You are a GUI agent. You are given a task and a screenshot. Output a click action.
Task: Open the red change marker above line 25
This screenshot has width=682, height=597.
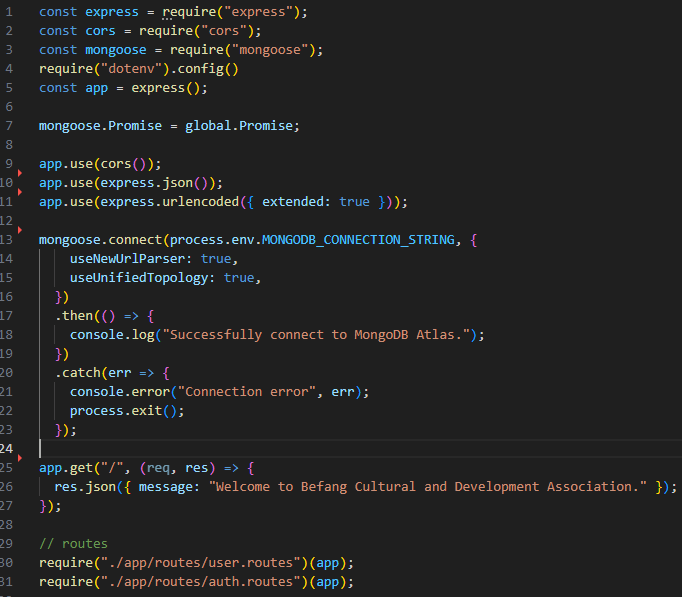[x=20, y=458]
